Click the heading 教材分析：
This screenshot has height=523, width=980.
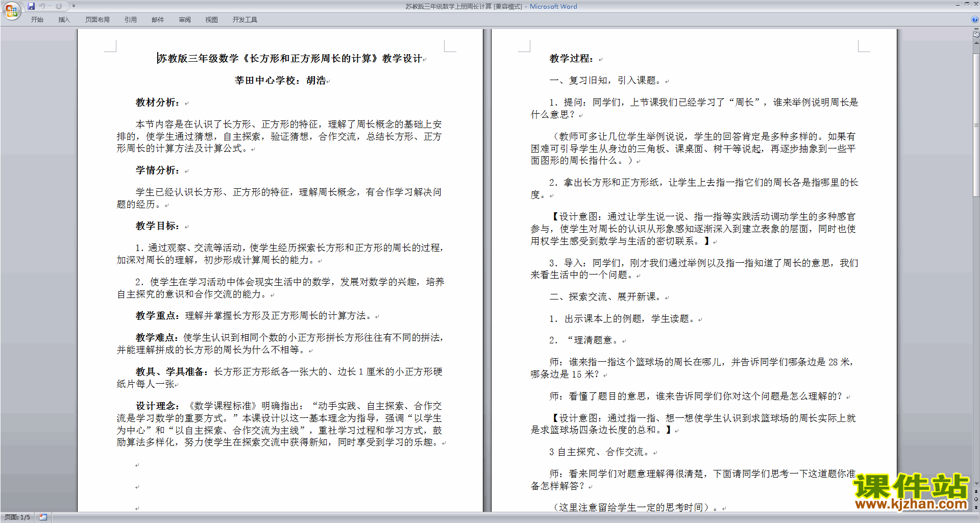[x=157, y=102]
